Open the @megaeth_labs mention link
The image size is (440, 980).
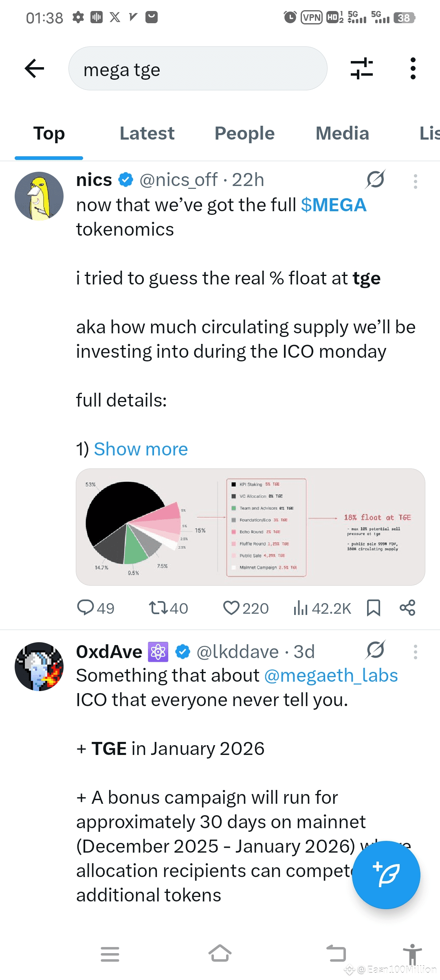coord(331,676)
